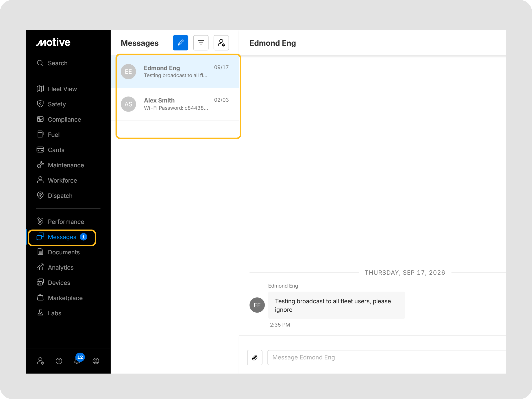The image size is (532, 399).
Task: Click the EE avatar beside the broadcast message
Action: (x=257, y=305)
